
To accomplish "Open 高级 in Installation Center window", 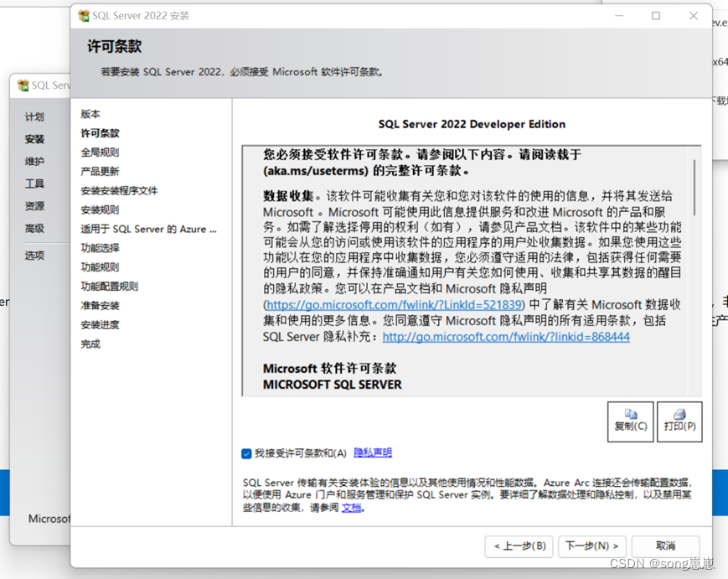I will pos(35,228).
